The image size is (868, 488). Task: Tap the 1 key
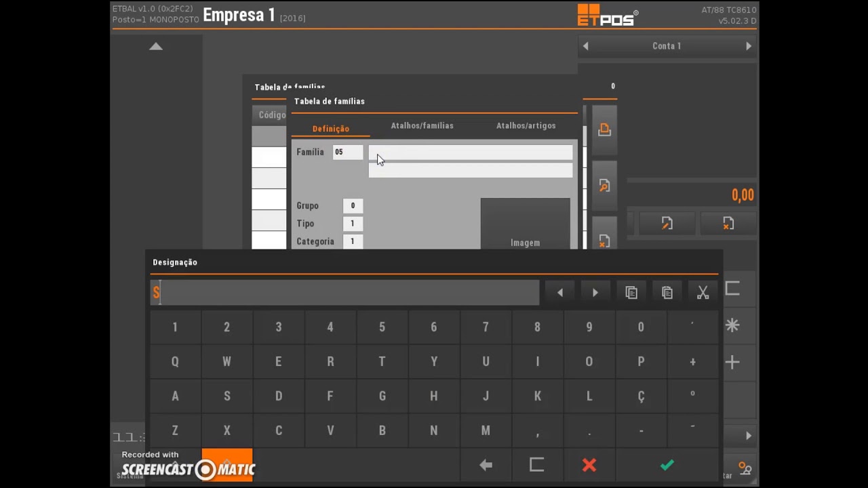click(175, 327)
